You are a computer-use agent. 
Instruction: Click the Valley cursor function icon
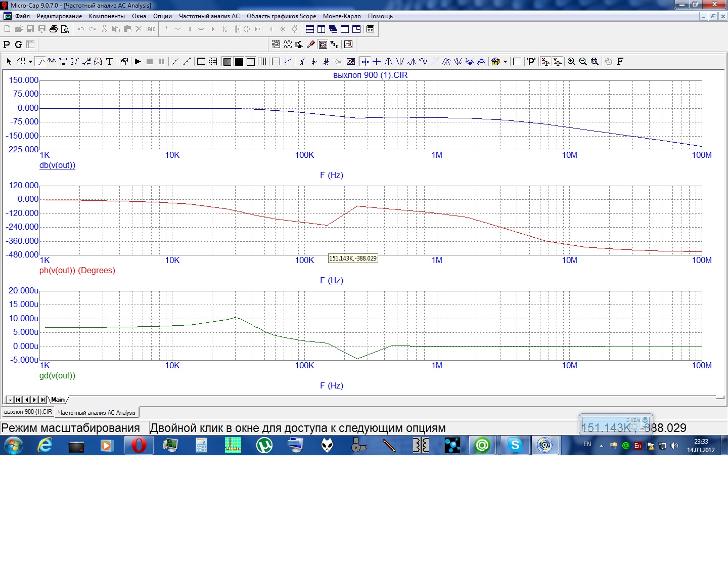tap(400, 62)
